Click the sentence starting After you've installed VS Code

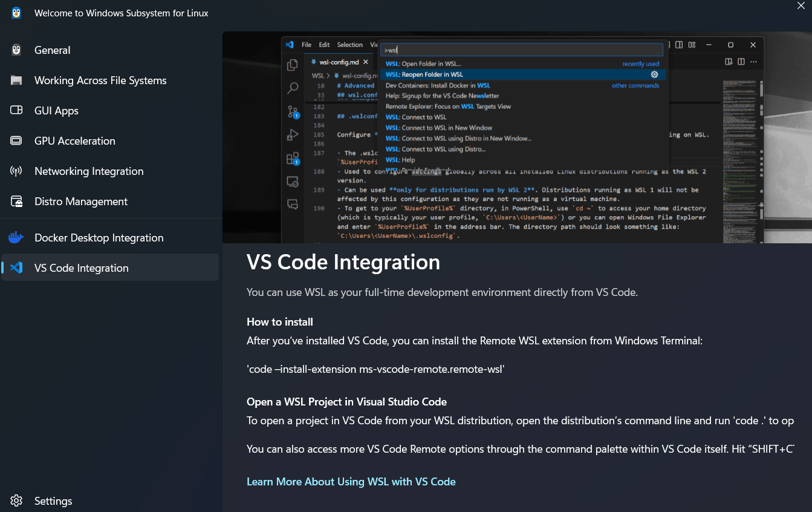click(475, 341)
